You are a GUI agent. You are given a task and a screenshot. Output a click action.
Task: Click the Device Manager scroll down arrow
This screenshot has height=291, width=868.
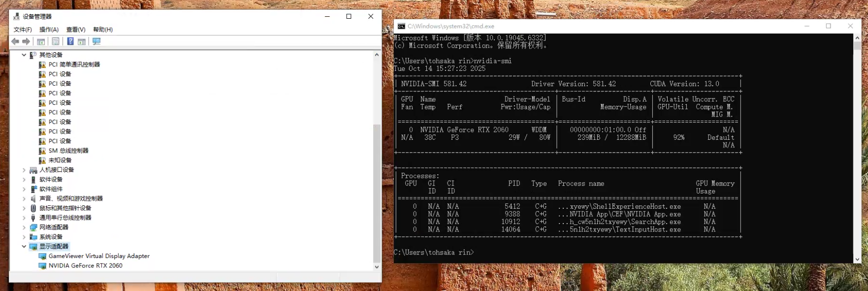coord(377,267)
